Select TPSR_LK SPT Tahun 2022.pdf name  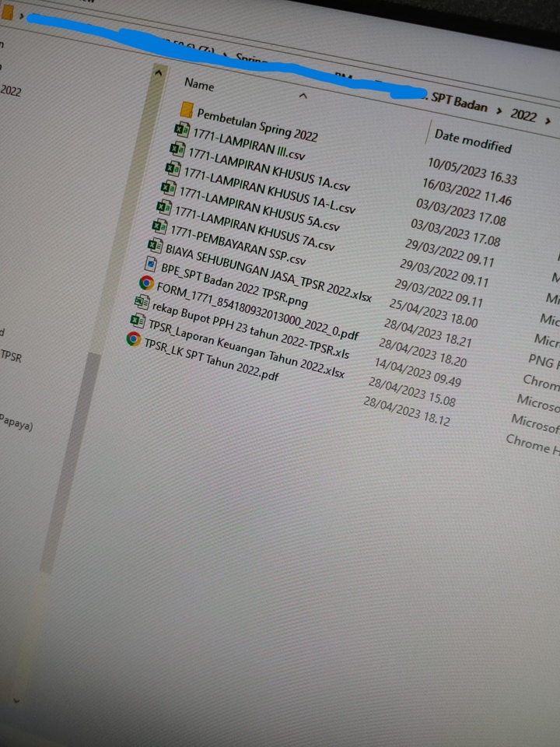212,359
